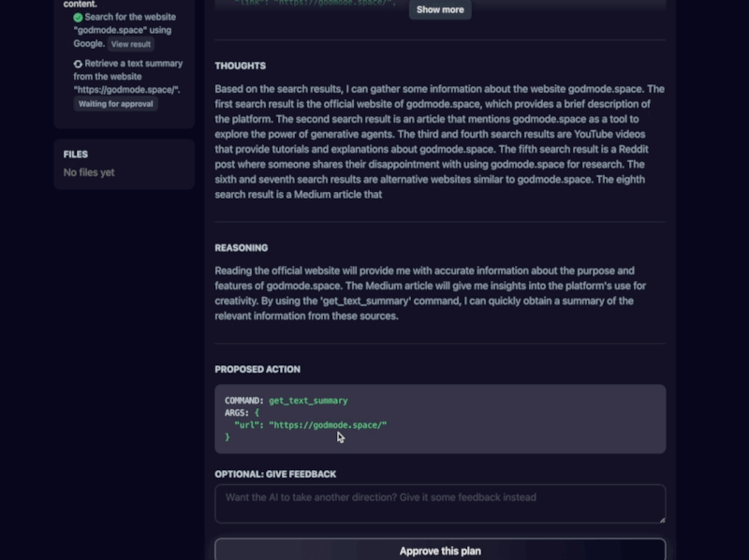Open View result for Google search step
The width and height of the screenshot is (749, 560).
tap(131, 44)
